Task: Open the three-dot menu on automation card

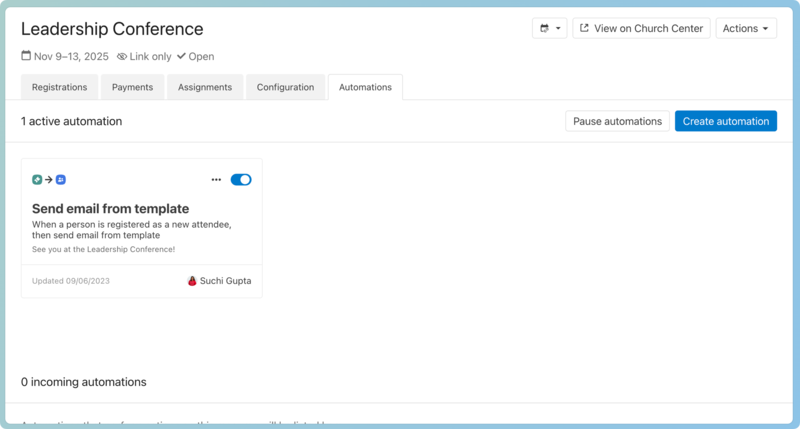Action: coord(216,180)
